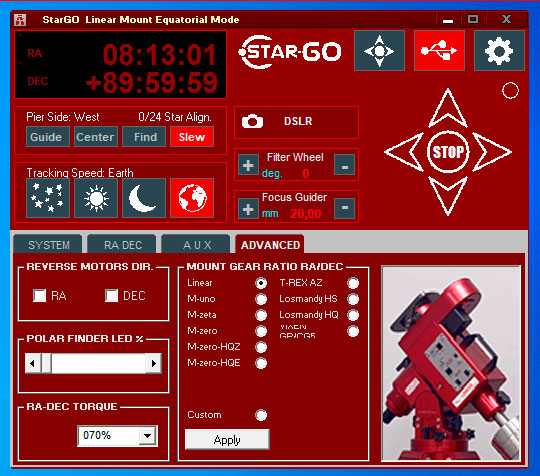Select the stars sidereal tracking icon
Image resolution: width=540 pixels, height=476 pixels.
click(x=48, y=198)
